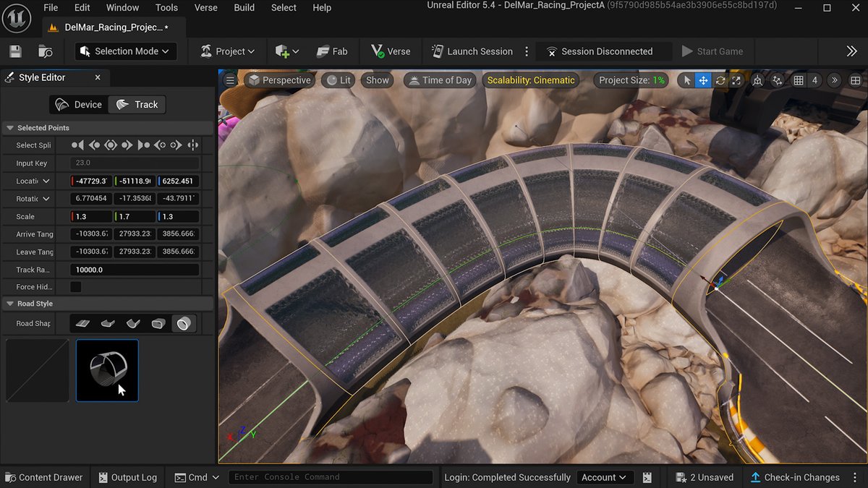The height and width of the screenshot is (488, 868).
Task: Open the launch session options menu
Action: [x=527, y=51]
